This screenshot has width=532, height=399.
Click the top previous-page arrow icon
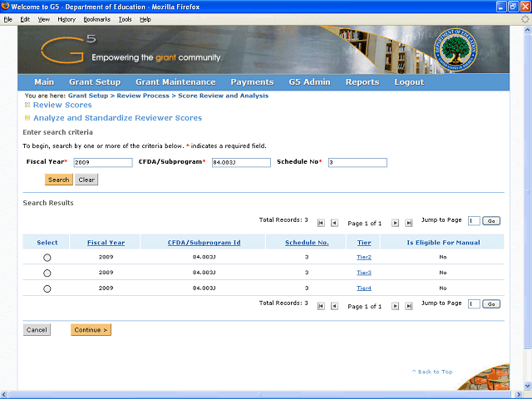click(x=334, y=223)
